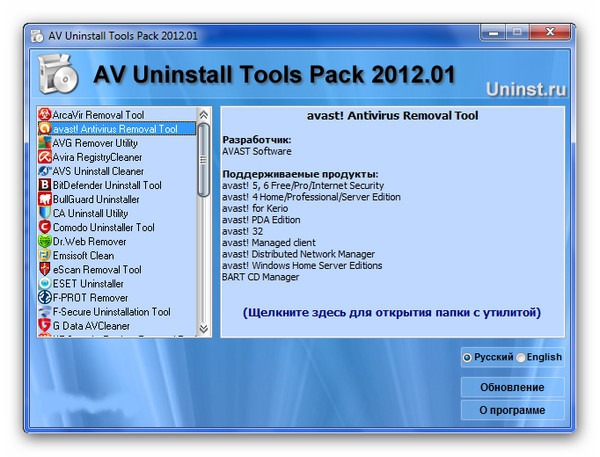Choose Emsisoft Clean entry
Image resolution: width=600 pixels, height=457 pixels.
click(x=117, y=255)
